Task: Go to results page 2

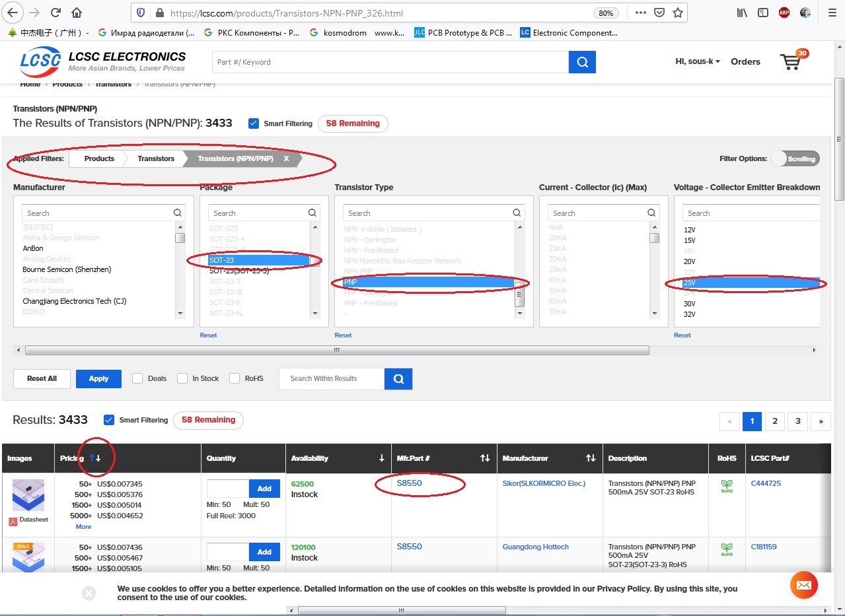Action: click(775, 421)
